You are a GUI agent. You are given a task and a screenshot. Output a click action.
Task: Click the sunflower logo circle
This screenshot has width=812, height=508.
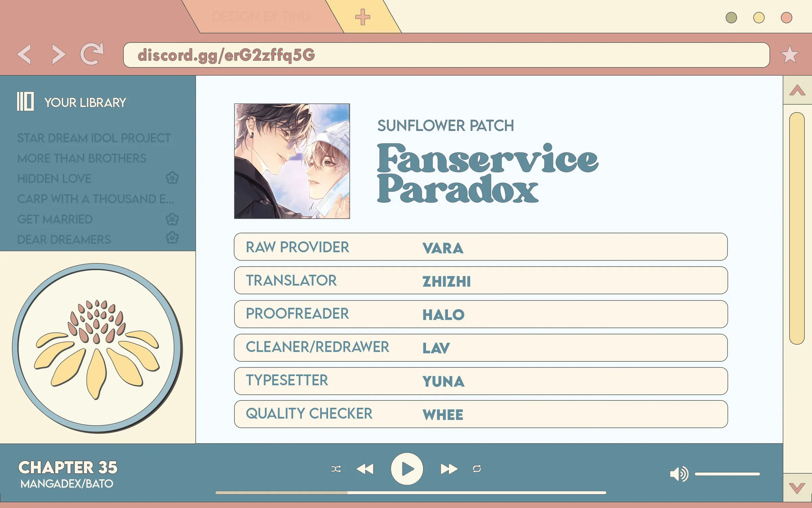97,348
